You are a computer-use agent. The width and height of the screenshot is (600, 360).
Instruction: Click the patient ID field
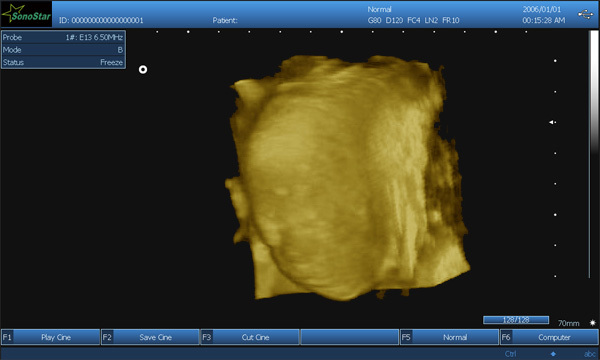[101, 20]
